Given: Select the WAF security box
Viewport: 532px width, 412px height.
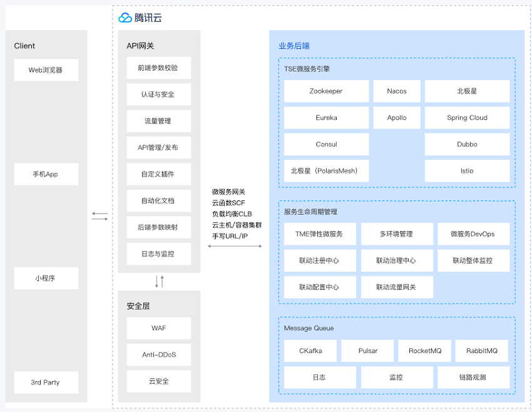Looking at the screenshot, I should pos(159,328).
